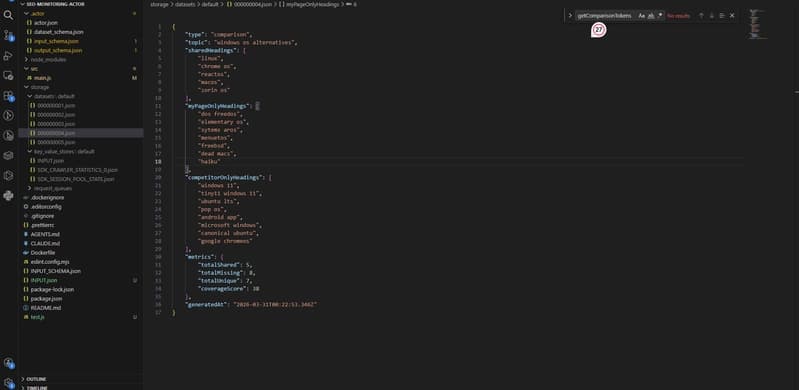The width and height of the screenshot is (799, 390).
Task: Open 000000002.json dataset file
Action: (x=56, y=115)
